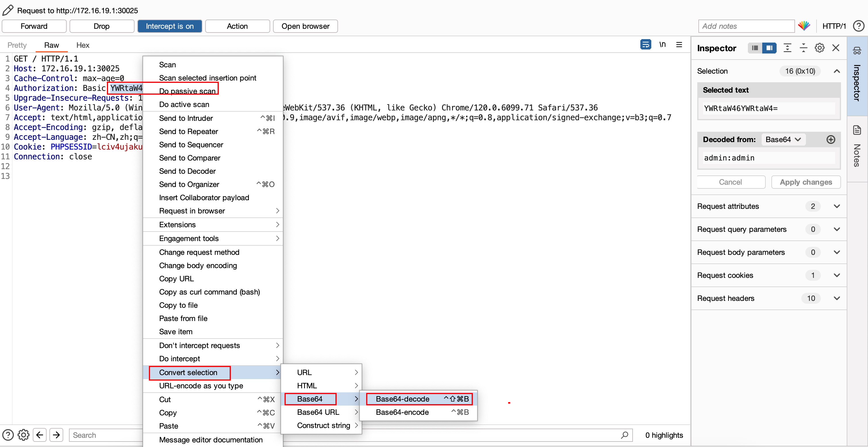This screenshot has width=868, height=447.
Task: Open the Decoded from Base64 dropdown
Action: 783,140
